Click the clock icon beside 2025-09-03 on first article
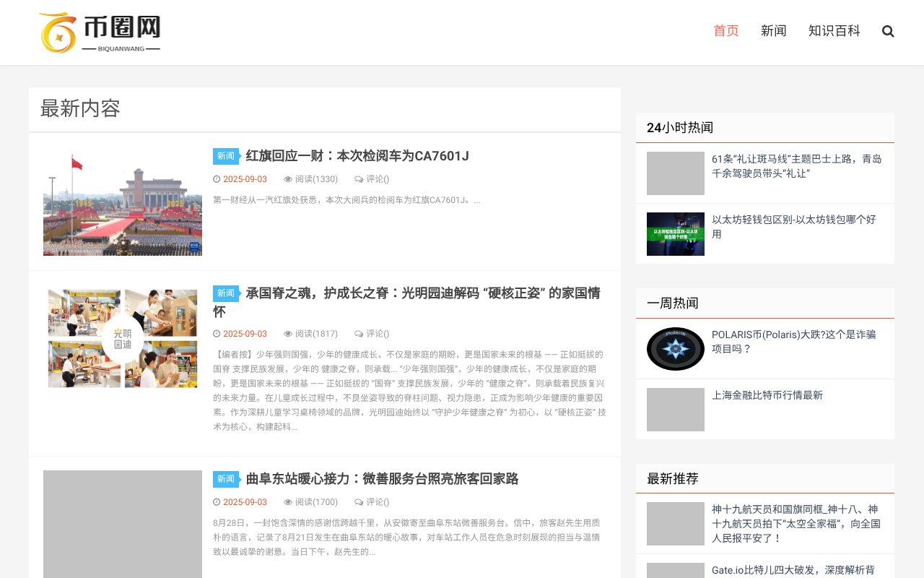924x578 pixels. pos(217,179)
